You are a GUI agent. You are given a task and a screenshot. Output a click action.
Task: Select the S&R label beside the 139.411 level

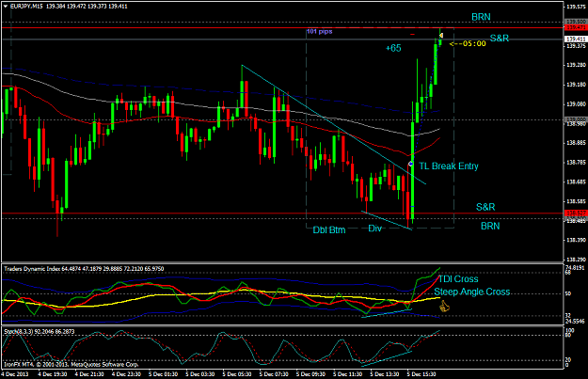pyautogui.click(x=500, y=38)
